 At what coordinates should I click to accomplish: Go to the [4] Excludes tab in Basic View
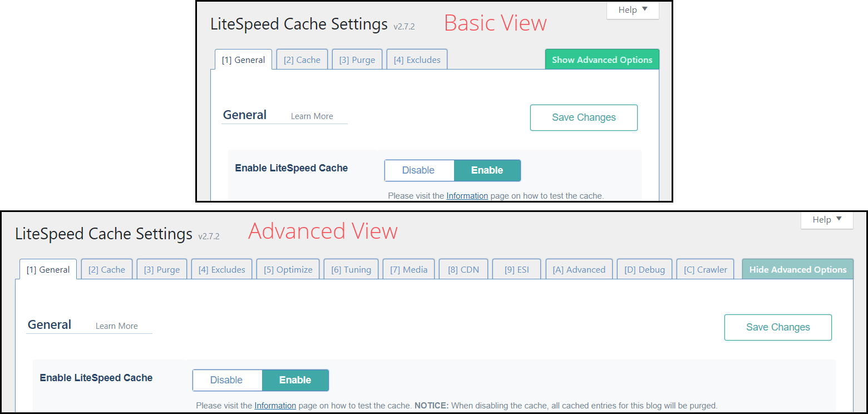point(417,60)
